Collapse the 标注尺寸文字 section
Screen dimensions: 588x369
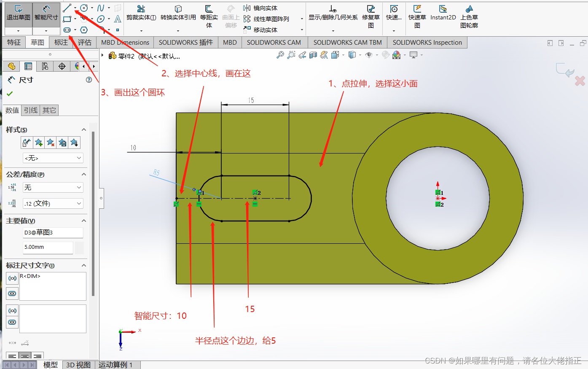(84, 265)
